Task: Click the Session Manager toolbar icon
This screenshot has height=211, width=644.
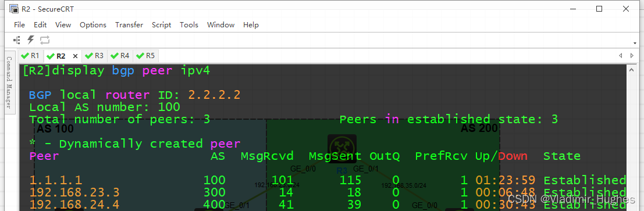Action: (17, 40)
